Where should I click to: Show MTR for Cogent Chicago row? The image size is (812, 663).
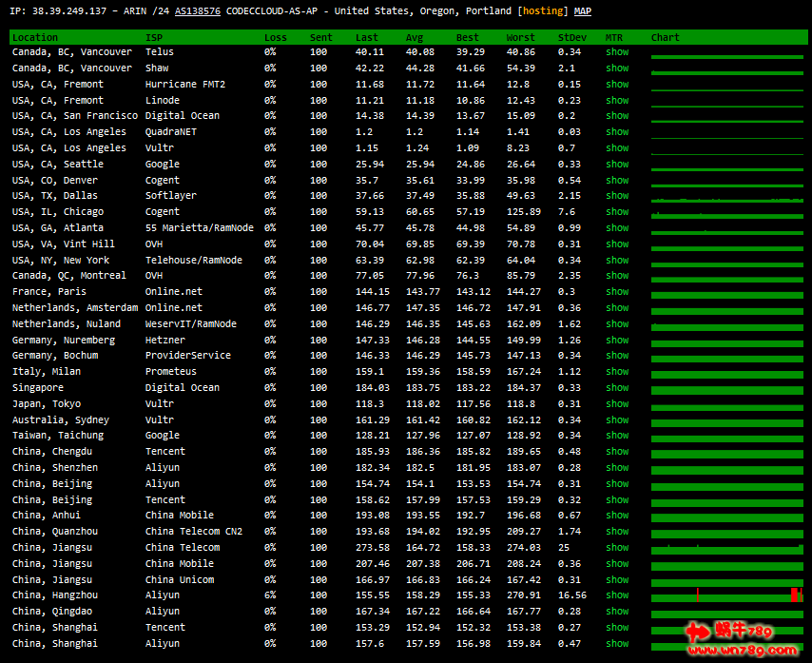pos(617,212)
